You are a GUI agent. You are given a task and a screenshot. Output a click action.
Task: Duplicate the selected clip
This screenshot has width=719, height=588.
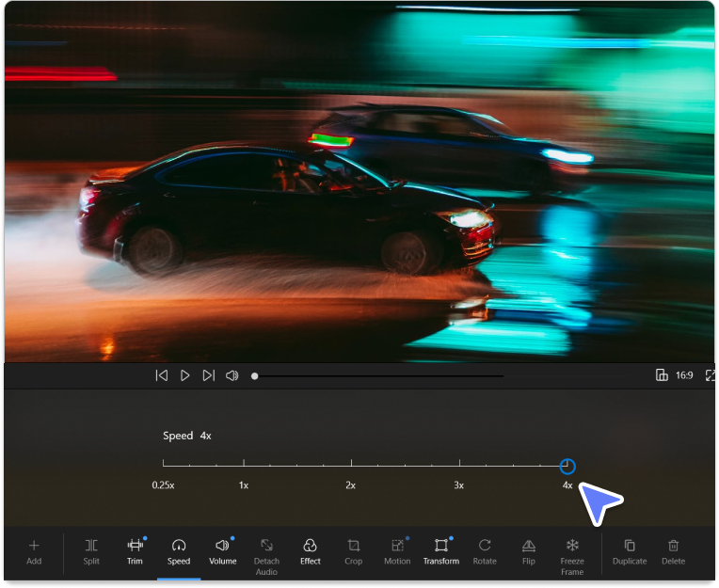coord(630,552)
